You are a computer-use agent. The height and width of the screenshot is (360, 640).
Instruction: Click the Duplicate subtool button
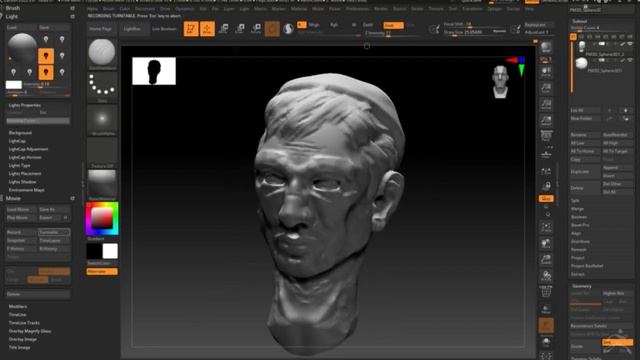pyautogui.click(x=585, y=172)
